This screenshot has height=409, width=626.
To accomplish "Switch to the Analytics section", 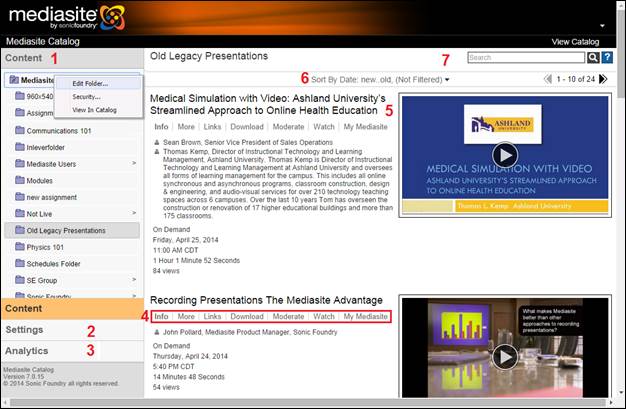I will (72, 351).
